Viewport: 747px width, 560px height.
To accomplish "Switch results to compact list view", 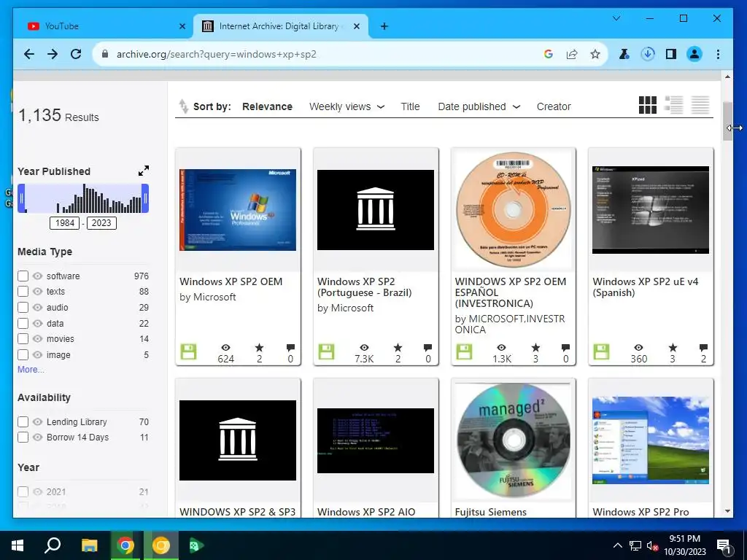I will coord(700,105).
